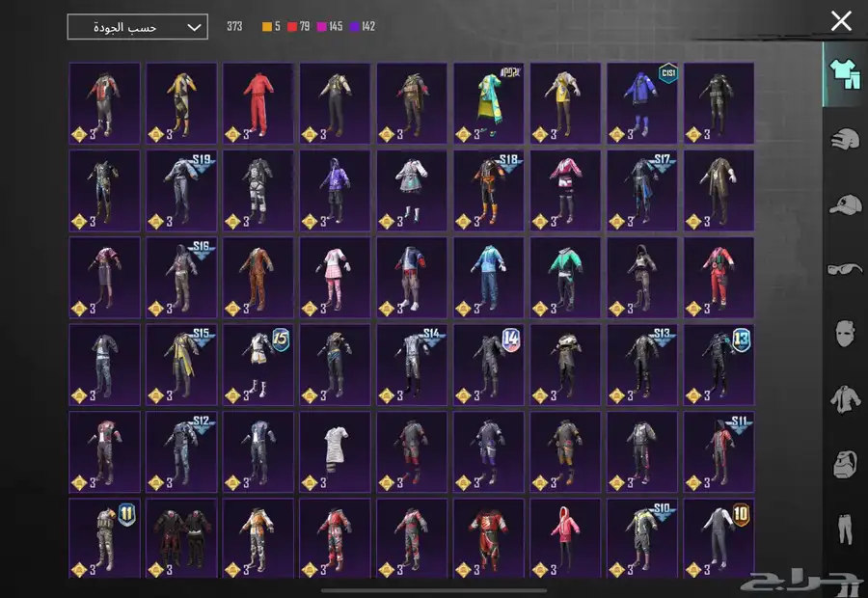The image size is (868, 598).
Task: Select the shirt and jacket category icon
Action: point(845,398)
